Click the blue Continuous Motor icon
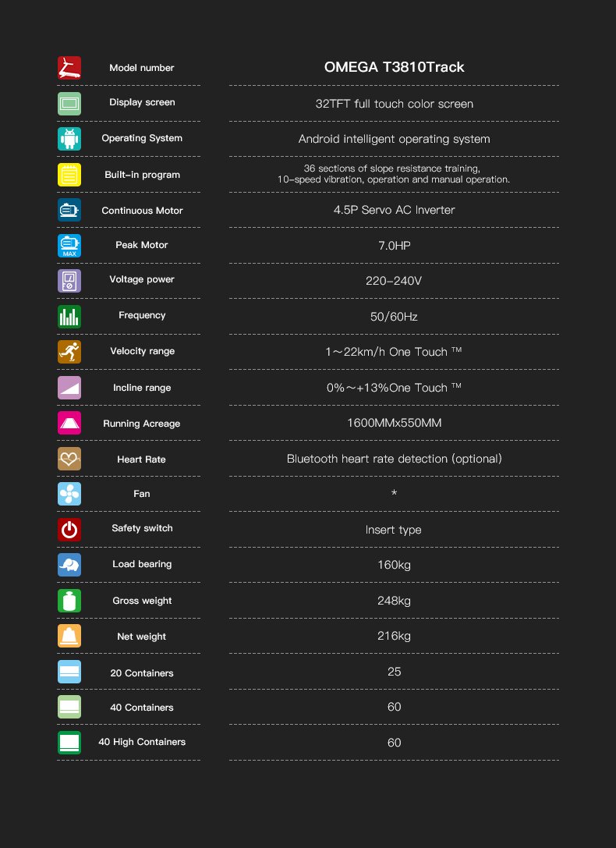 pos(69,210)
